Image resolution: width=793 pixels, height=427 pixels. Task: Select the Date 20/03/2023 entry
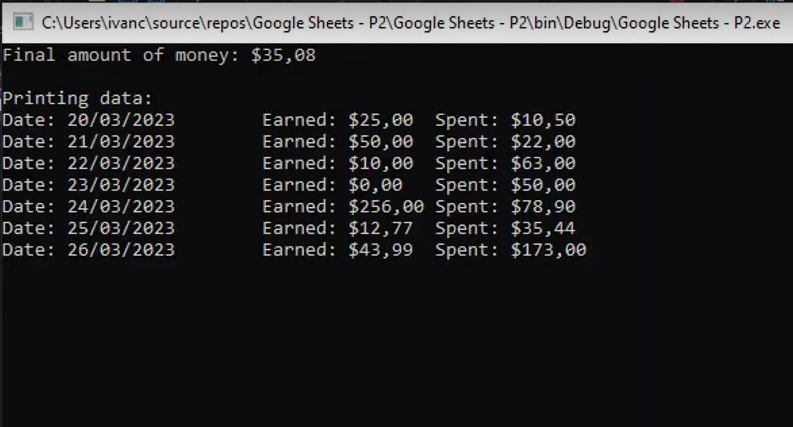(x=89, y=120)
